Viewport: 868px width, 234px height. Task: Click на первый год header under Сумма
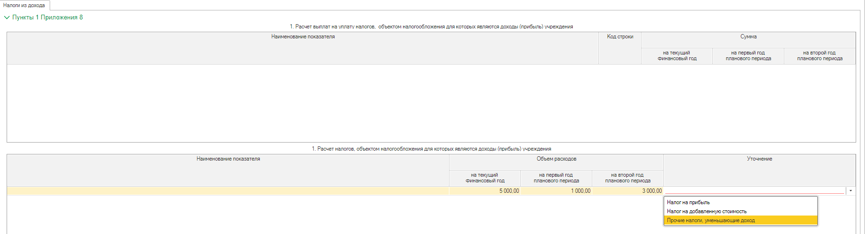click(x=748, y=56)
